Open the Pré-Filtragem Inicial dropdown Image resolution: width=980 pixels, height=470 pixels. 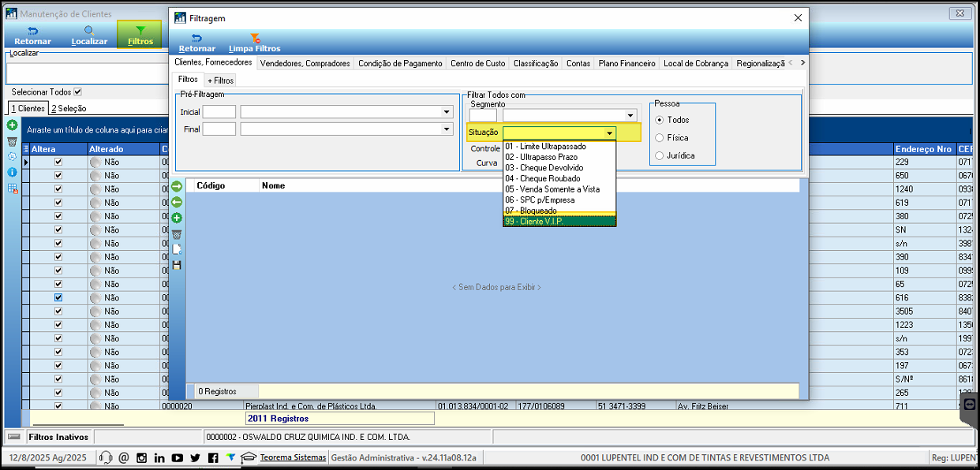pyautogui.click(x=447, y=112)
